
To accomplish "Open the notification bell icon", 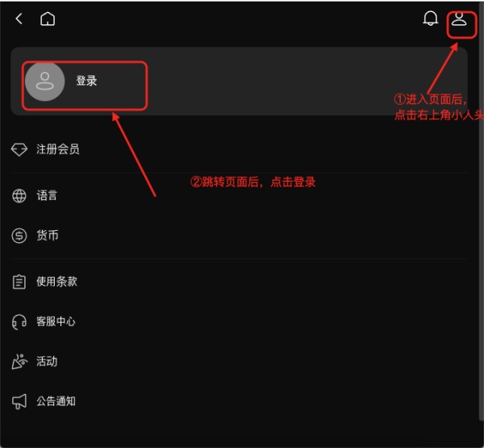I will coord(430,19).
